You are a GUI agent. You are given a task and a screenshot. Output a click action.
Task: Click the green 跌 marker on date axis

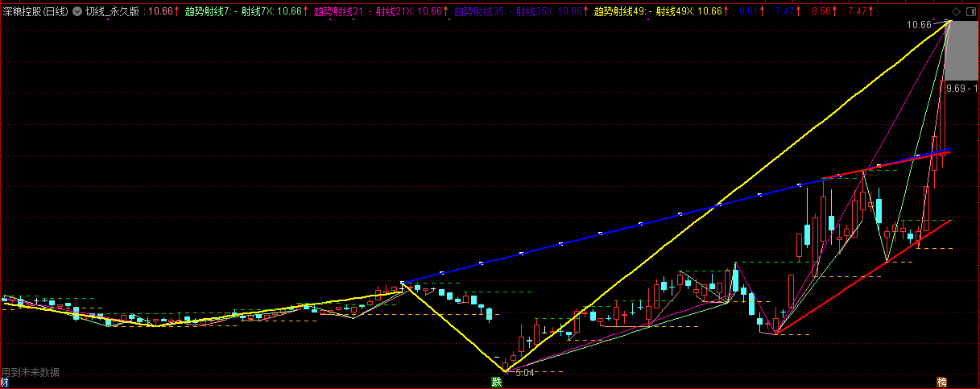pos(497,383)
